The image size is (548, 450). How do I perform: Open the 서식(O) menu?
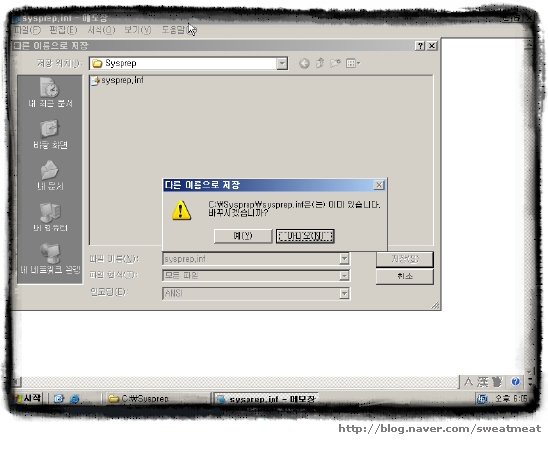[x=101, y=30]
